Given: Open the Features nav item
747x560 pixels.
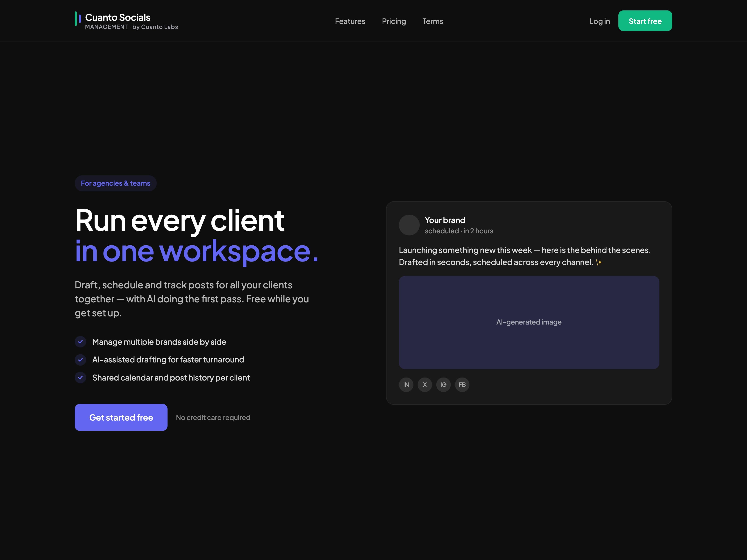Looking at the screenshot, I should [350, 21].
